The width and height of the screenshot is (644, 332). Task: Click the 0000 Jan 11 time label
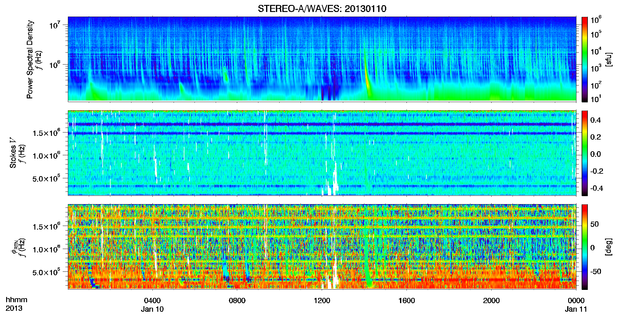tap(576, 305)
